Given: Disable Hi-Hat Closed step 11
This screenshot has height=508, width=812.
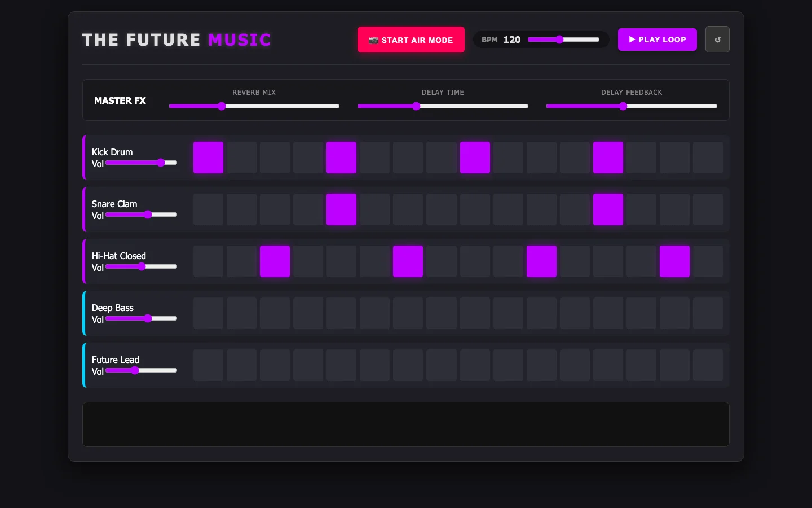Looking at the screenshot, I should (x=541, y=261).
